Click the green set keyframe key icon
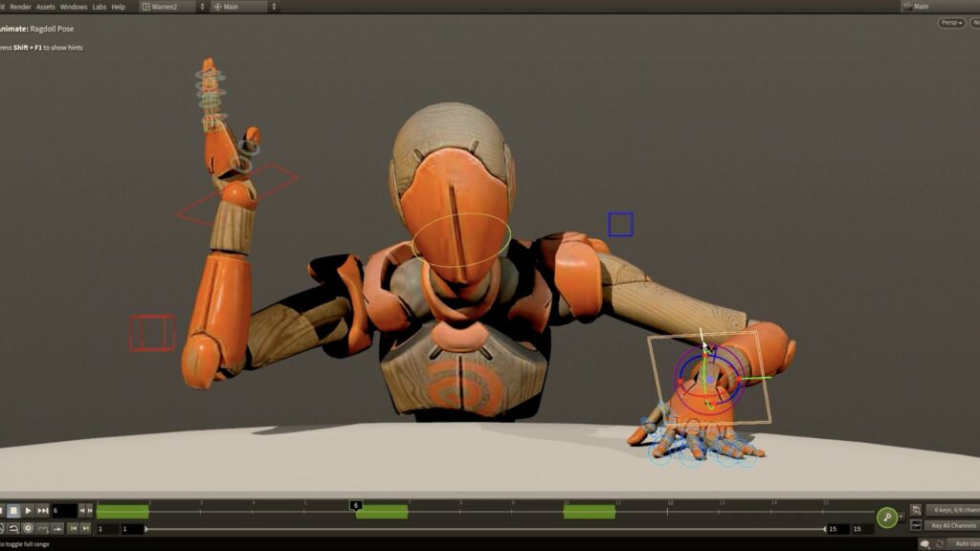 (887, 516)
